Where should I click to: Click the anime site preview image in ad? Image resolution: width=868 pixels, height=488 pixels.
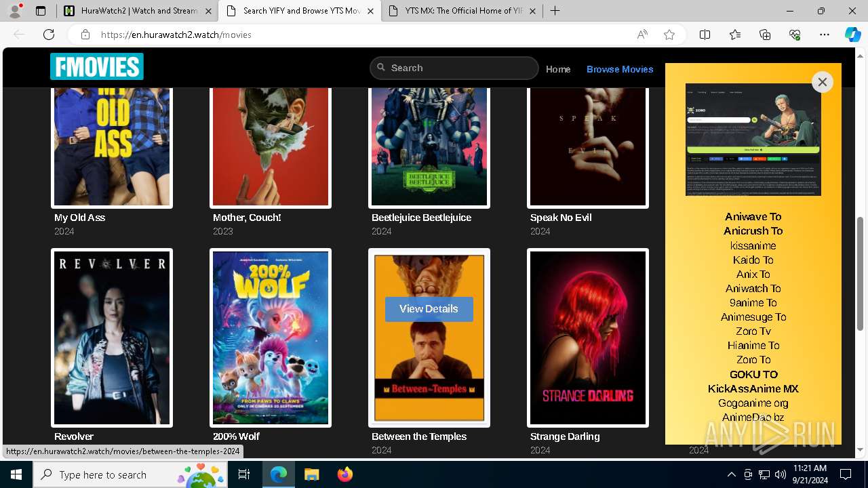click(753, 140)
